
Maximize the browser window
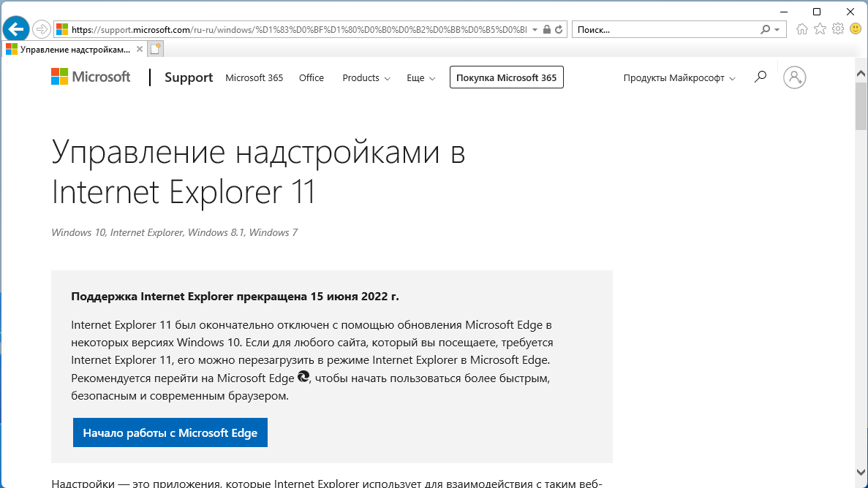click(817, 12)
